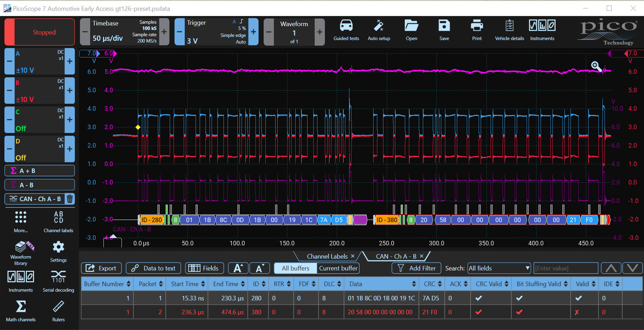644x330 pixels.
Task: Click the Export button
Action: [101, 268]
